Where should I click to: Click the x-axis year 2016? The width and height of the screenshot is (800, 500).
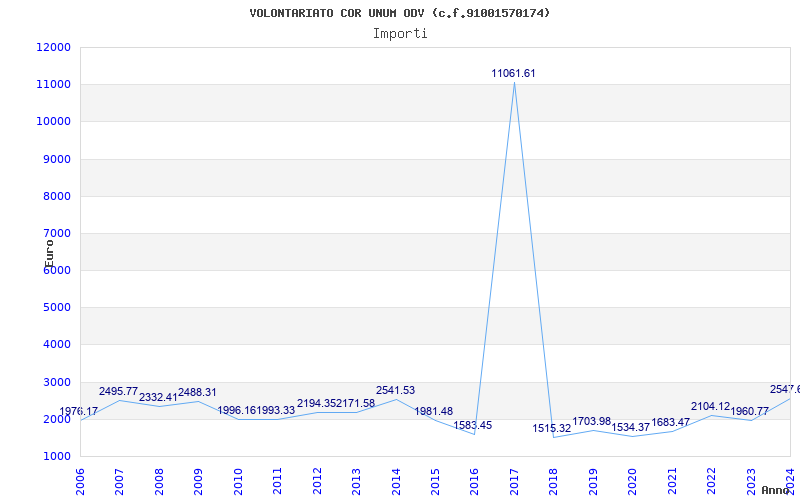pyautogui.click(x=474, y=482)
